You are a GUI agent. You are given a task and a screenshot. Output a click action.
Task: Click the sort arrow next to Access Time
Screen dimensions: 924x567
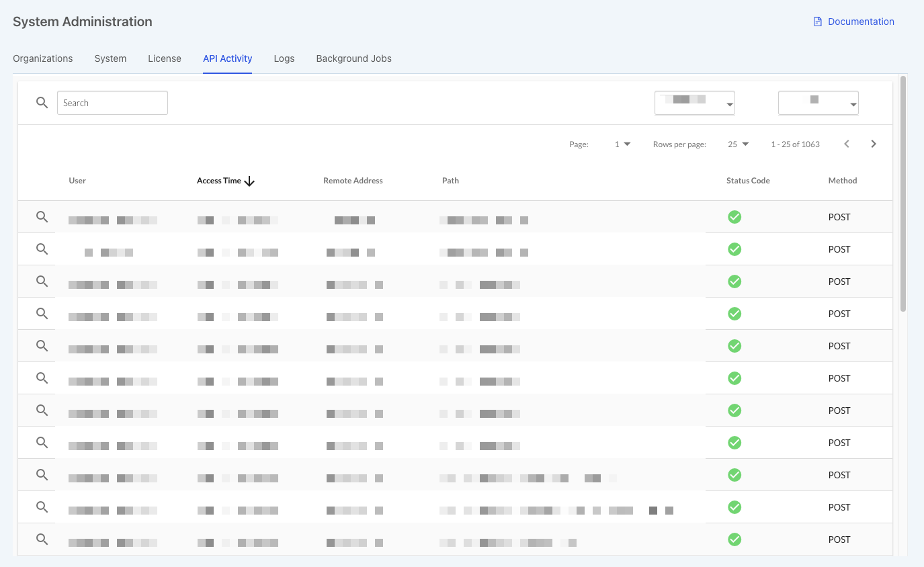pyautogui.click(x=249, y=181)
